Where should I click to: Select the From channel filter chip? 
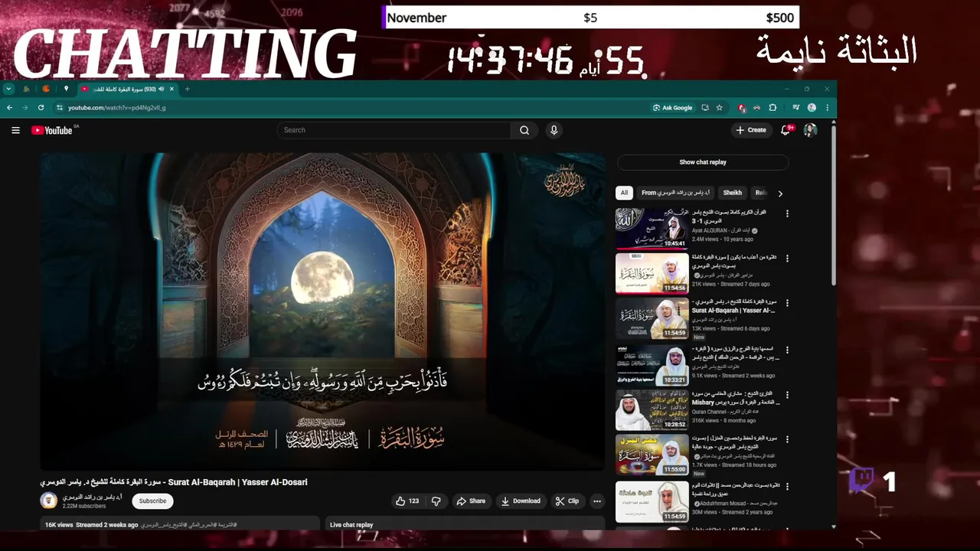pyautogui.click(x=676, y=193)
